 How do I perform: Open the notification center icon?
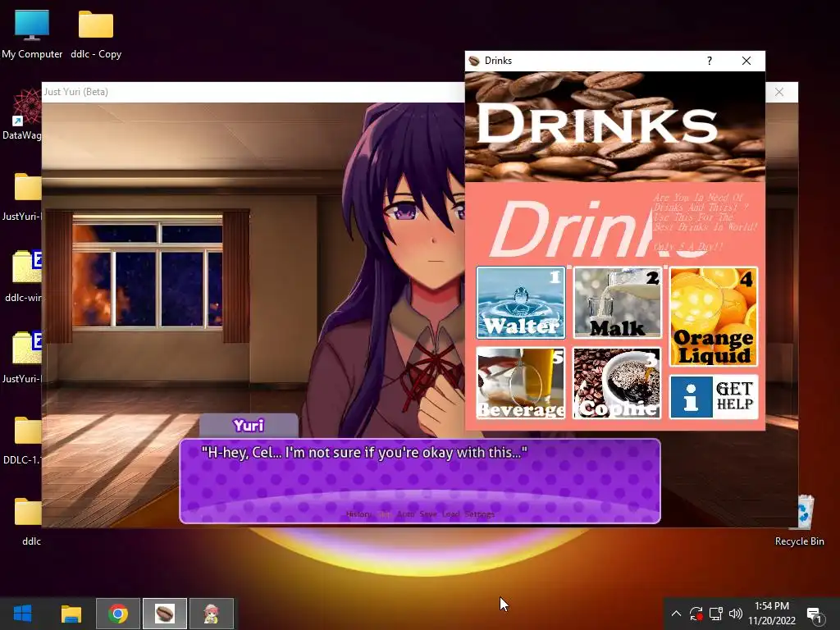(815, 615)
